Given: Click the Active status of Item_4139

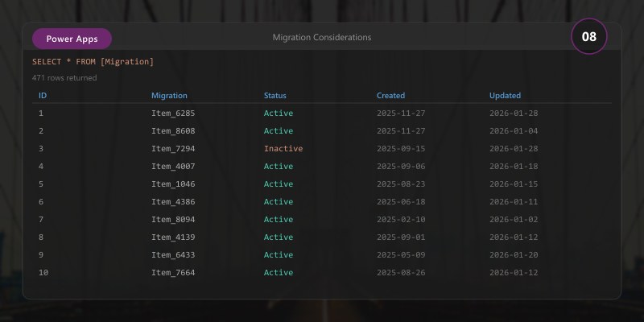Looking at the screenshot, I should (x=279, y=237).
